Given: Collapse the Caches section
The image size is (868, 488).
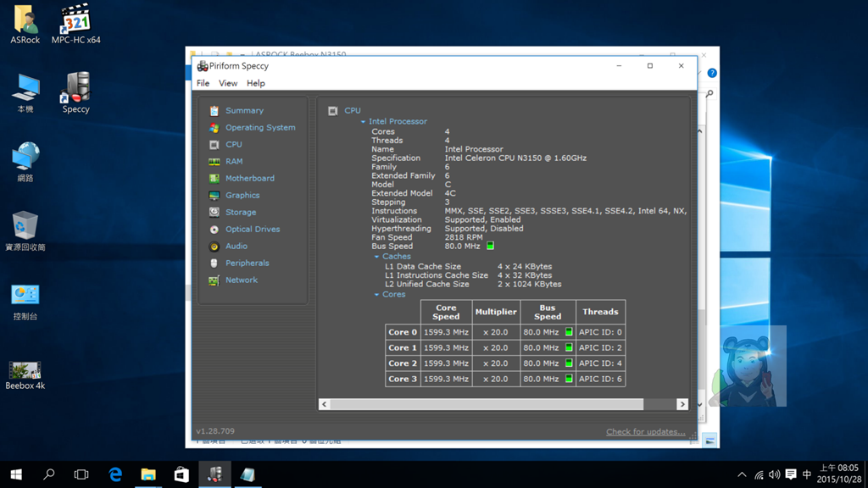Looking at the screenshot, I should pos(377,257).
